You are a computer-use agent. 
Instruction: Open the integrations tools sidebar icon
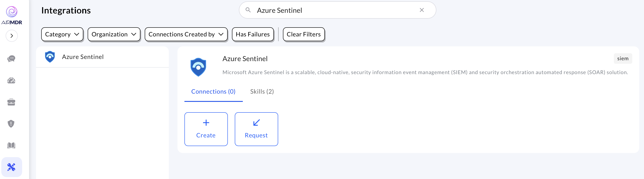(11, 167)
